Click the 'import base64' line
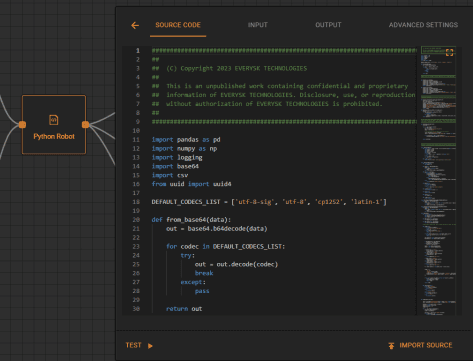The height and width of the screenshot is (361, 473). (x=175, y=166)
